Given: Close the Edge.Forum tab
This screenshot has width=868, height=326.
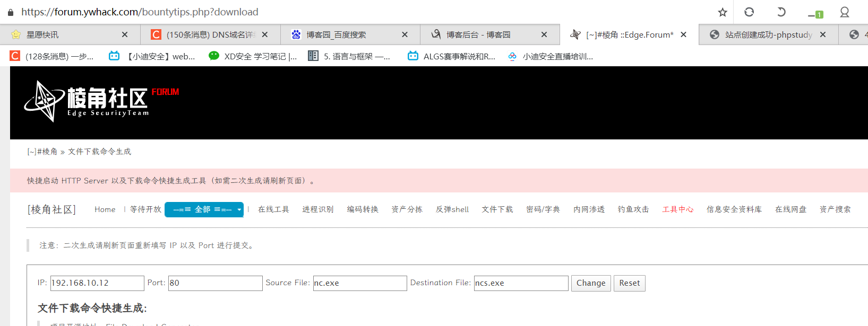Looking at the screenshot, I should pyautogui.click(x=684, y=34).
